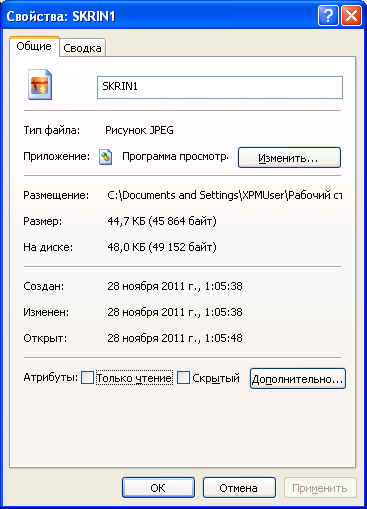Viewport: 367px width, 509px height.
Task: Switch to the "Сводка" tab
Action: (x=82, y=48)
